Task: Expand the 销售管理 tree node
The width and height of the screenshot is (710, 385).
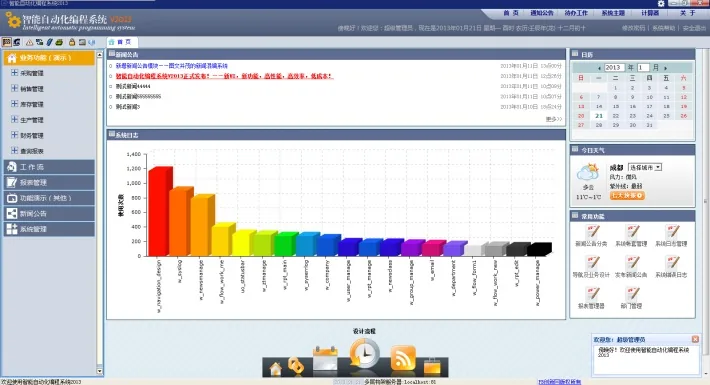Action: click(x=14, y=88)
